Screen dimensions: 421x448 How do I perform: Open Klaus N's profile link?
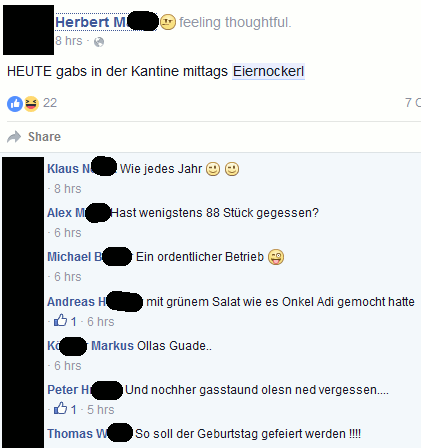(x=82, y=169)
